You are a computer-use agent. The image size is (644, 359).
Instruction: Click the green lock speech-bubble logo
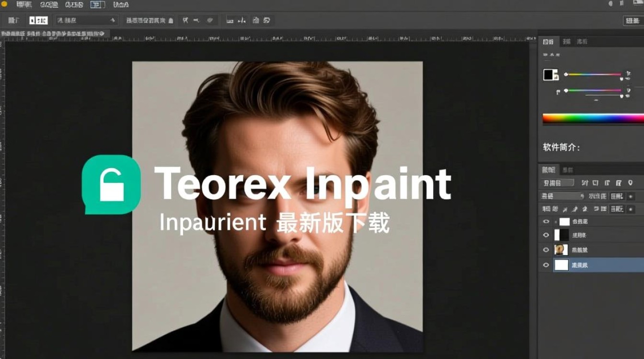[x=111, y=184]
